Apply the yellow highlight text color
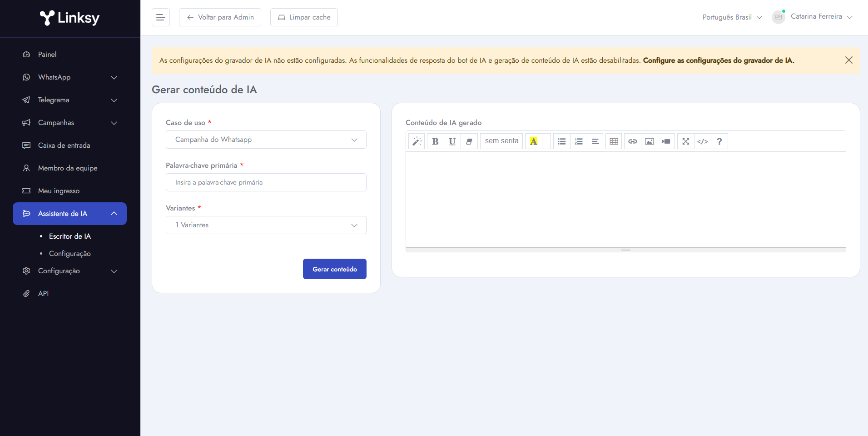The image size is (868, 436). click(x=534, y=141)
